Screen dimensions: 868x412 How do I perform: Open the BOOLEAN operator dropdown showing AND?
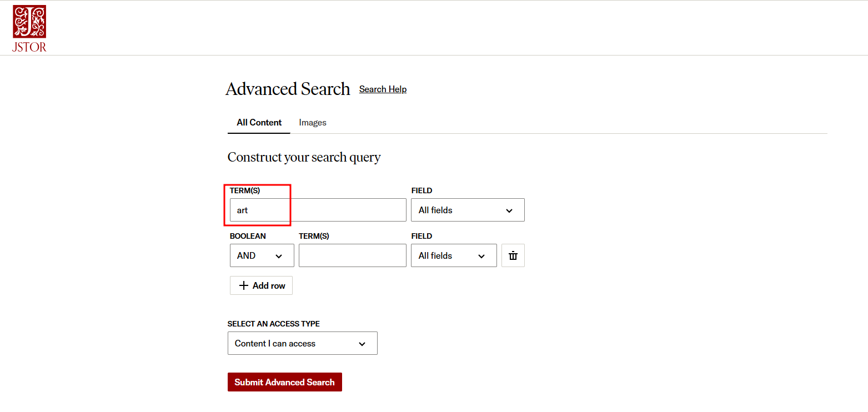tap(262, 255)
